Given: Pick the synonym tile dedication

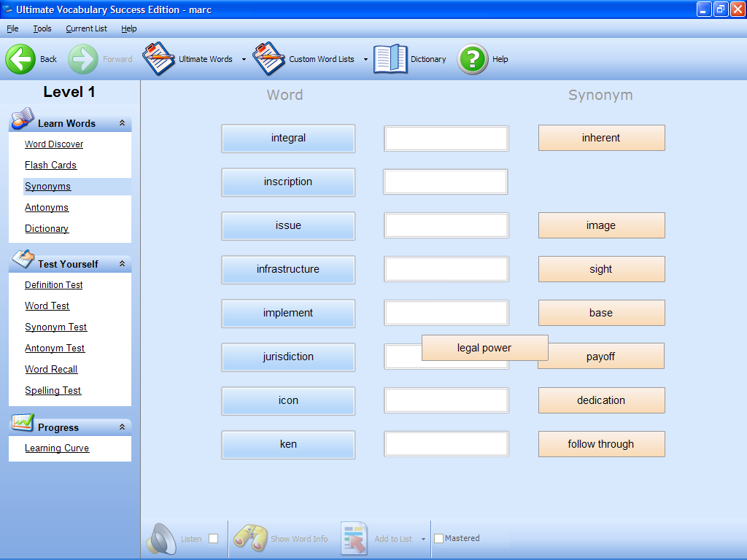Looking at the screenshot, I should 602,400.
